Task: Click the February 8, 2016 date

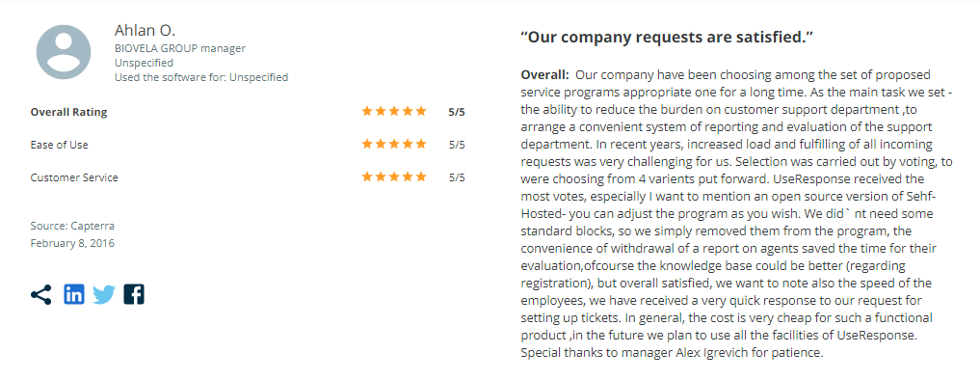Action: [72, 243]
